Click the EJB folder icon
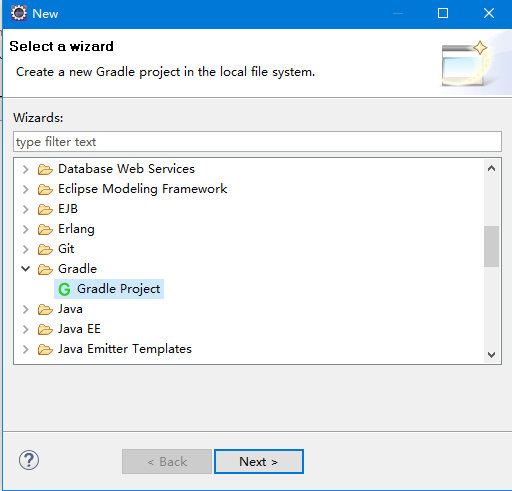This screenshot has width=512, height=491. point(45,209)
